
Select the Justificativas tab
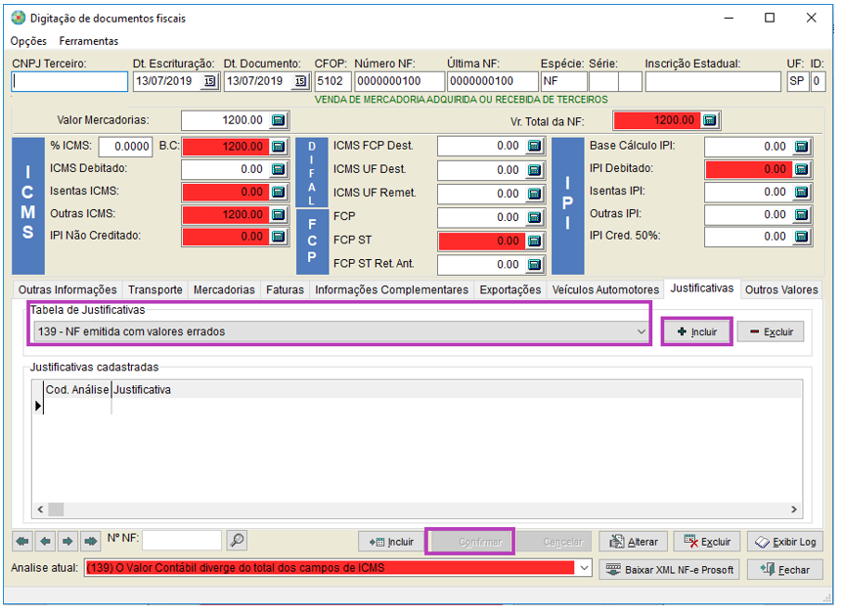pos(702,288)
